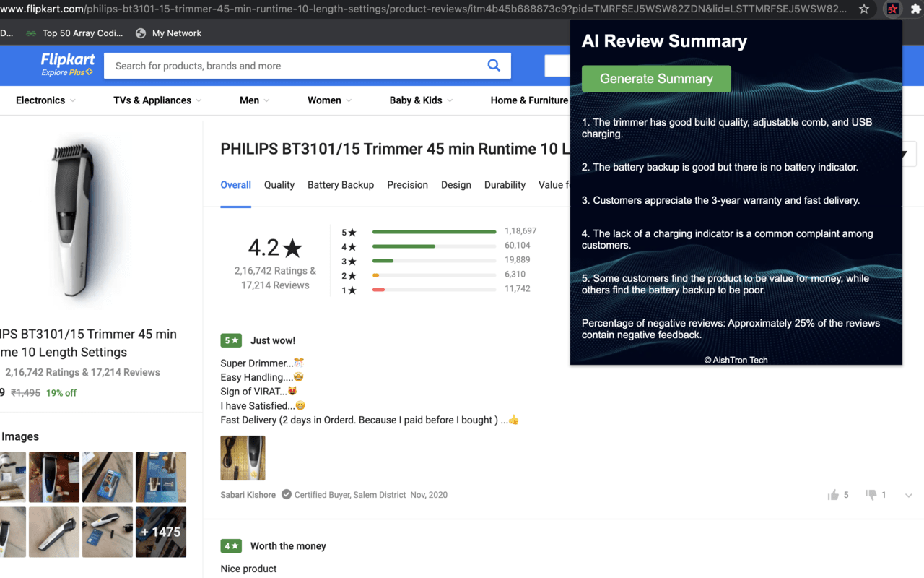The width and height of the screenshot is (924, 578).
Task: Click Certified Buyer badge icon
Action: [x=287, y=495]
